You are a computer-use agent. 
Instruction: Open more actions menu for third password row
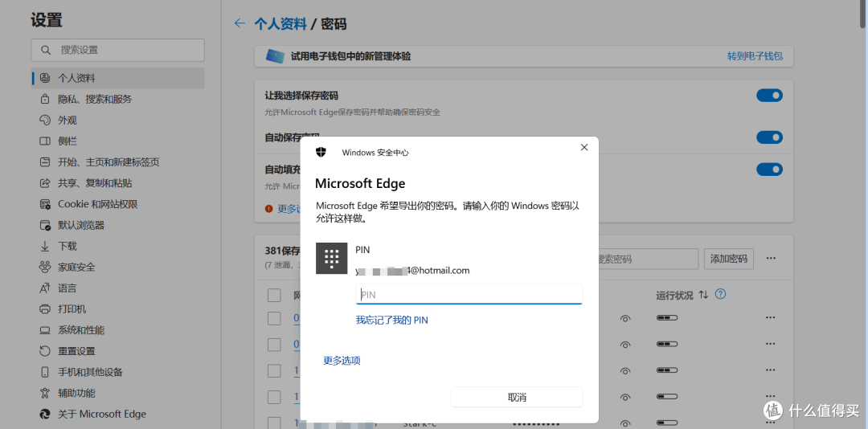tap(770, 370)
